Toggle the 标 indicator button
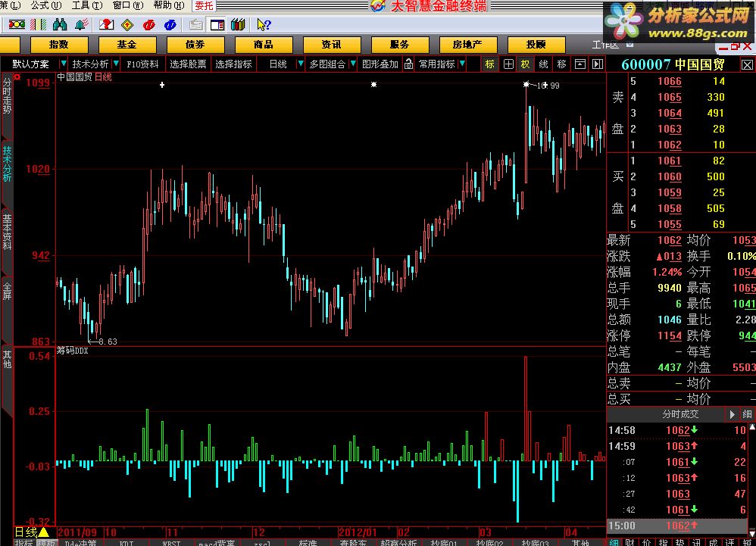This screenshot has height=546, width=756. click(489, 64)
